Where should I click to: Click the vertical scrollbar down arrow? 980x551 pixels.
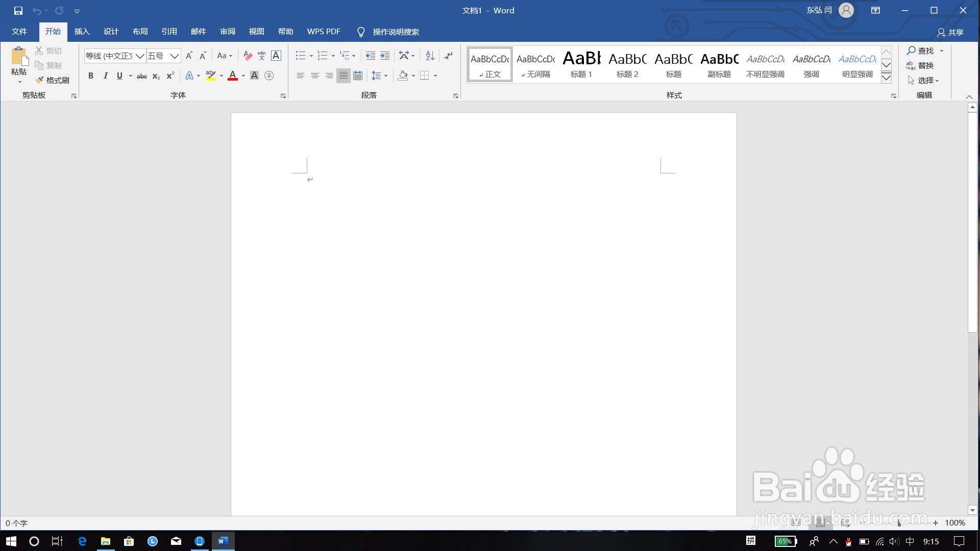click(x=972, y=510)
